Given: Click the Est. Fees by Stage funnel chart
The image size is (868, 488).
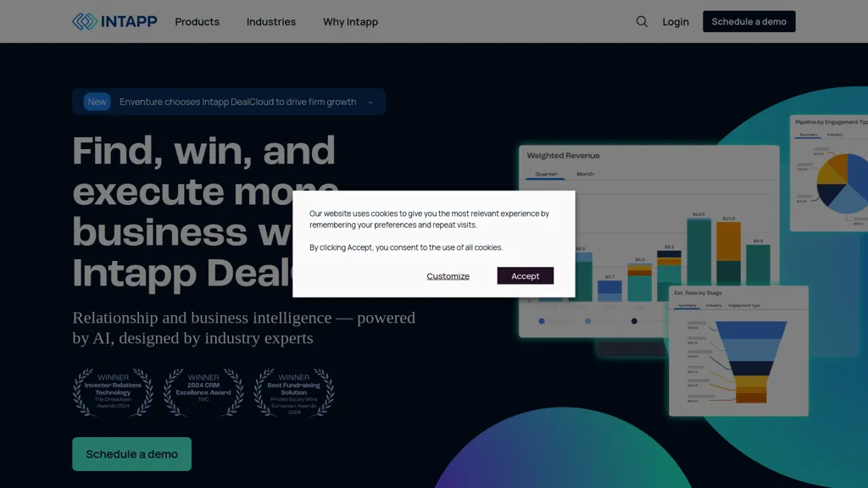Looking at the screenshot, I should [x=751, y=361].
